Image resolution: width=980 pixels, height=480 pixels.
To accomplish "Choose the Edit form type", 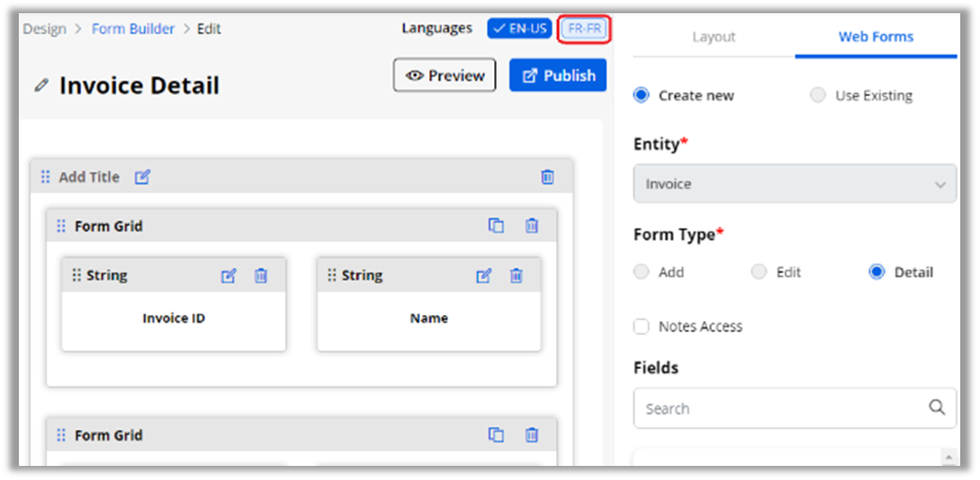I will click(x=760, y=272).
